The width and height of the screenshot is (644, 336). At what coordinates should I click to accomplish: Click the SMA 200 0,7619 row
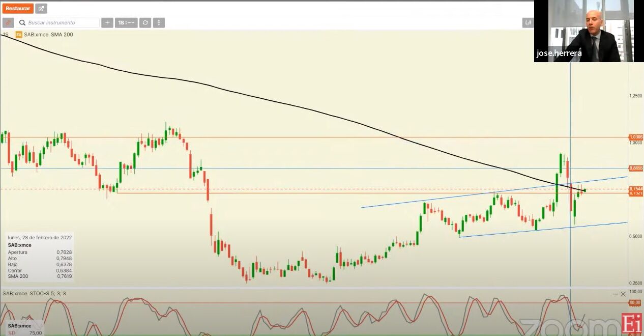pyautogui.click(x=40, y=276)
